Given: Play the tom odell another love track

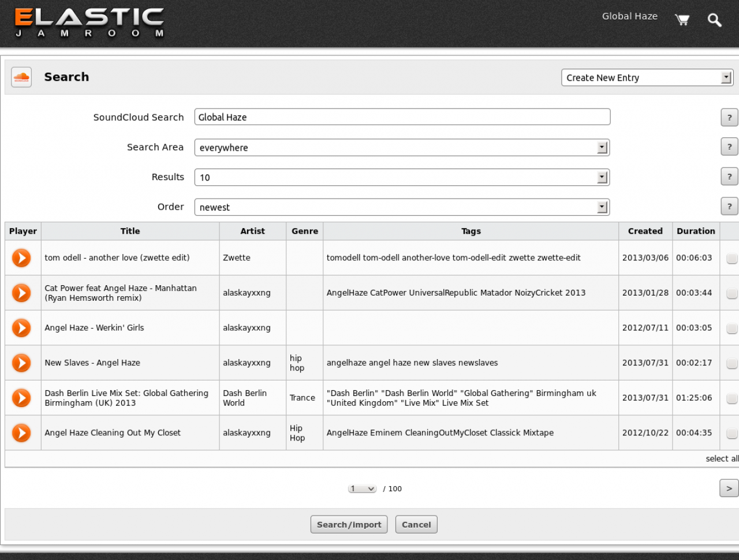Looking at the screenshot, I should [21, 257].
